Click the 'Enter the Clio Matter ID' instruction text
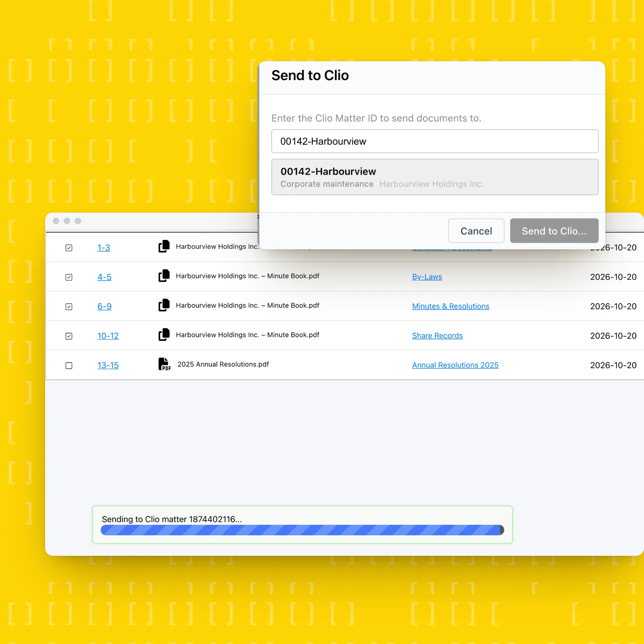 pos(376,118)
